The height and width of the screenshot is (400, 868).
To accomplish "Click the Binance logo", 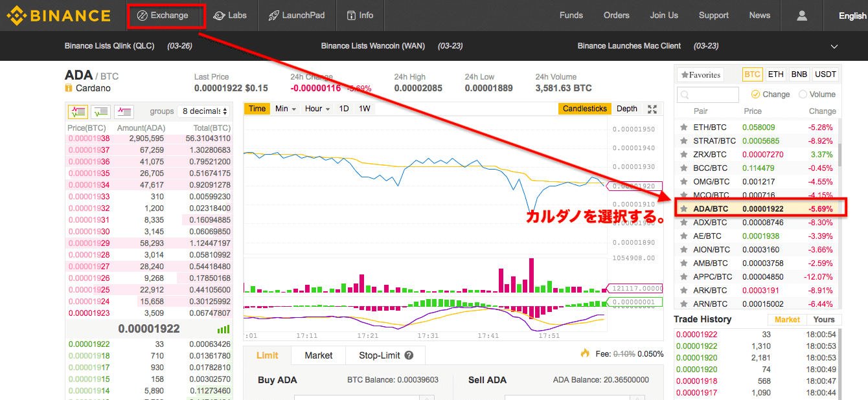I will click(58, 15).
